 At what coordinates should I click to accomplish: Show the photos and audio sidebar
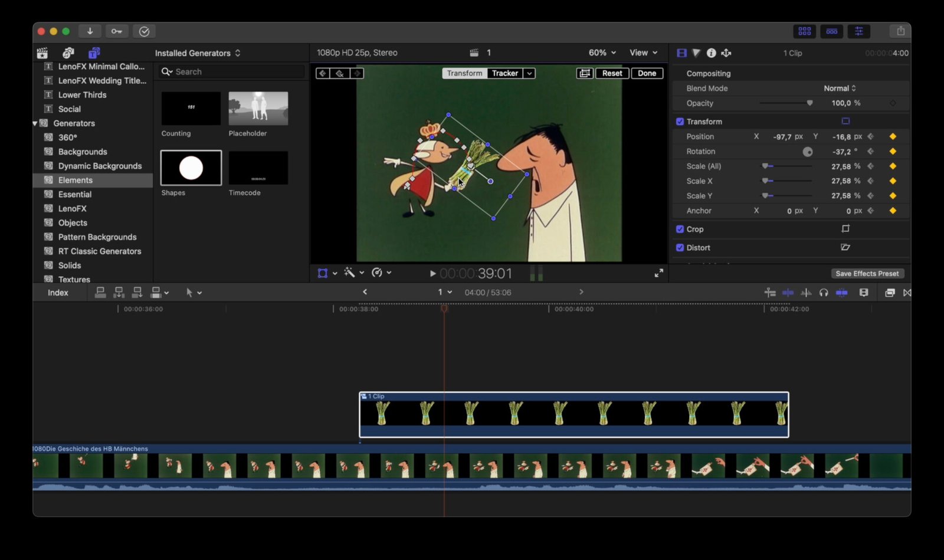[68, 53]
